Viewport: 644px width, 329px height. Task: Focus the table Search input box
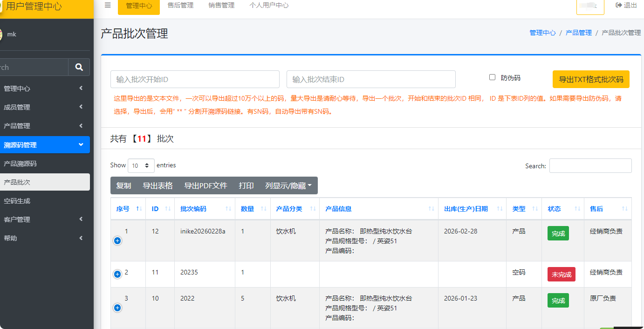pyautogui.click(x=590, y=165)
